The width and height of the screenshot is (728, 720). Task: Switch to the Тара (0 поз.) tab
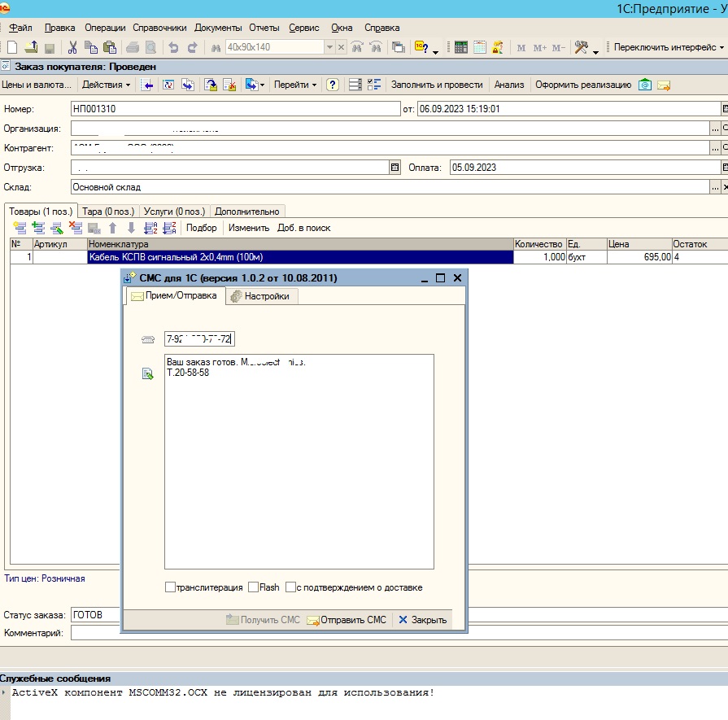pos(108,212)
